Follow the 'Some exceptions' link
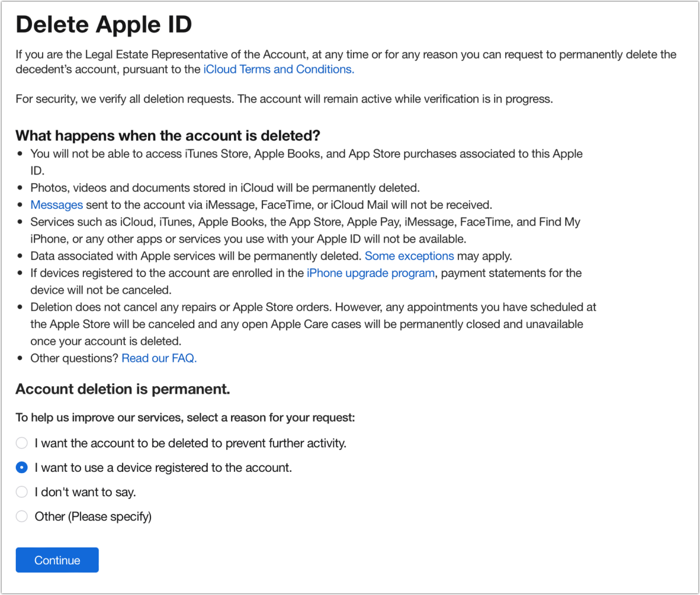 click(409, 256)
